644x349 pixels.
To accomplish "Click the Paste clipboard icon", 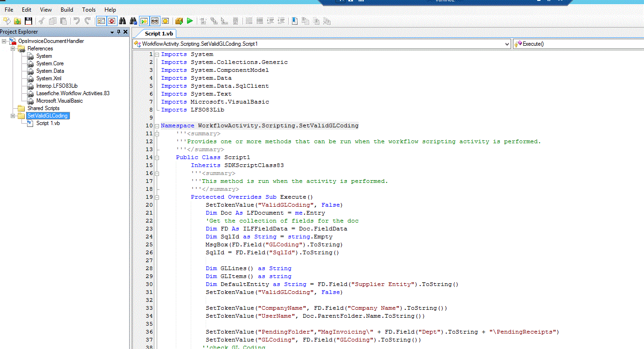I will click(x=63, y=21).
